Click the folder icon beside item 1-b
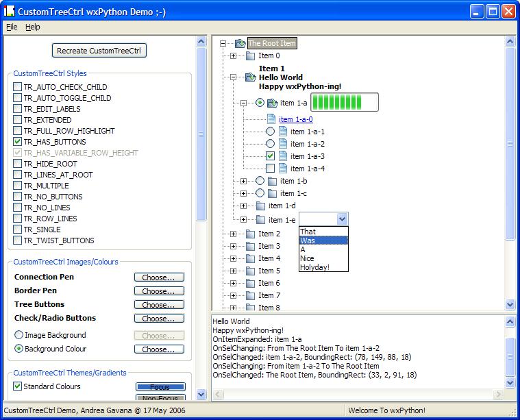The image size is (520, 420). (x=273, y=181)
